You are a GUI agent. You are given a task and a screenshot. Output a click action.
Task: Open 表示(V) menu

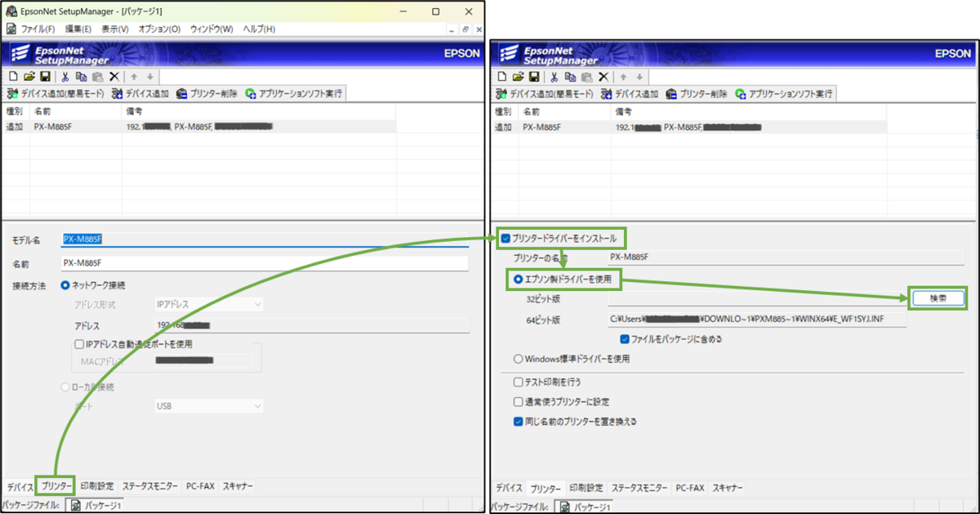click(x=115, y=29)
